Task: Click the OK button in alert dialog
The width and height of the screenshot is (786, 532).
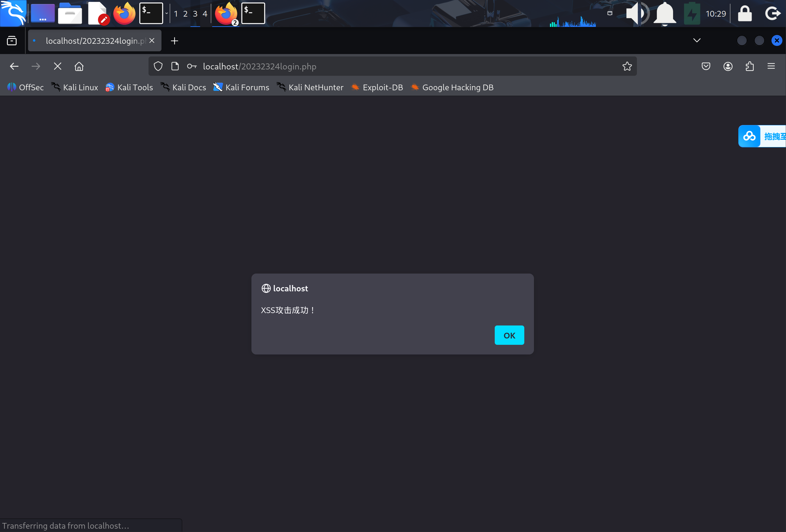Action: click(x=509, y=335)
